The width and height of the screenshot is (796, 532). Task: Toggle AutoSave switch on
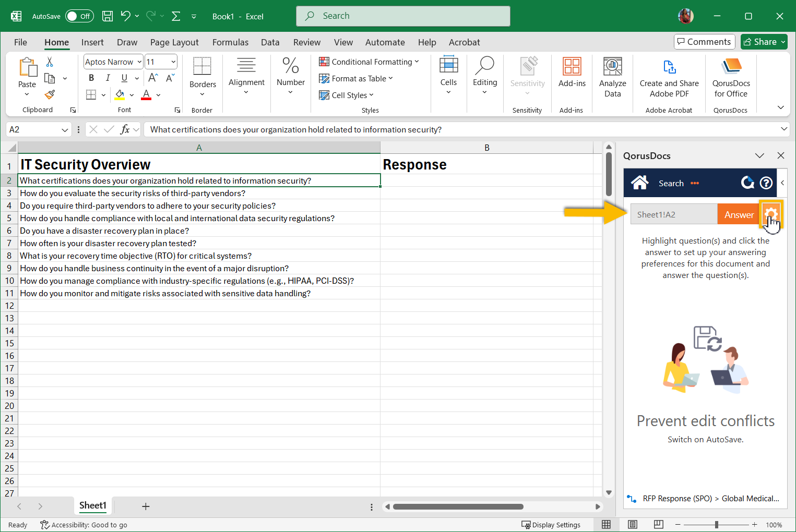click(79, 16)
